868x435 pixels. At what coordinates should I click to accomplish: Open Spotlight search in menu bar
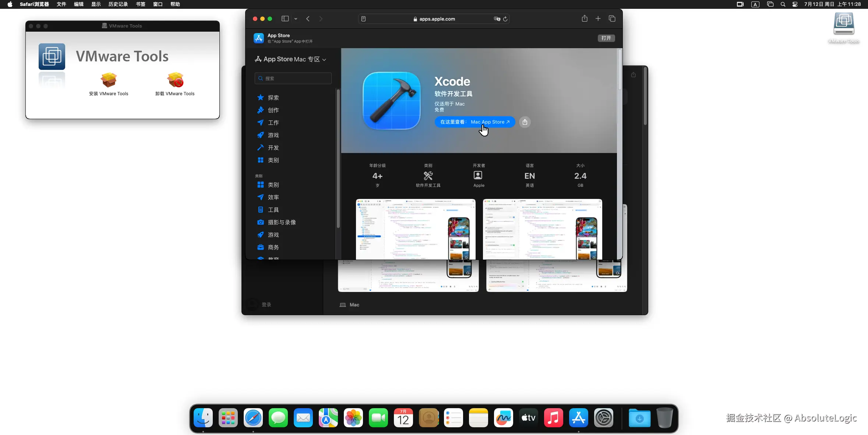coord(783,4)
